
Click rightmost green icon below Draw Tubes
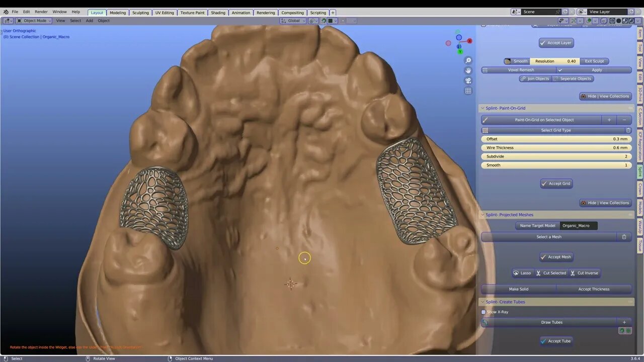[x=628, y=331]
